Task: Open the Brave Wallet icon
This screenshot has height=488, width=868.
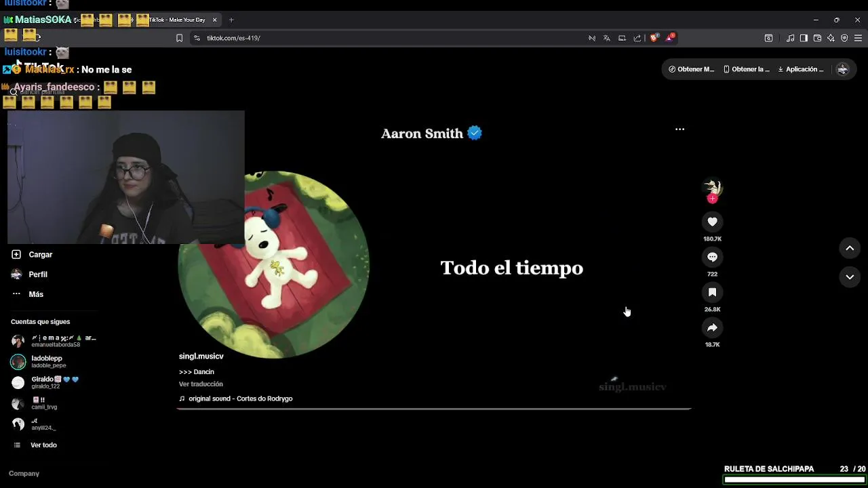Action: click(x=817, y=38)
